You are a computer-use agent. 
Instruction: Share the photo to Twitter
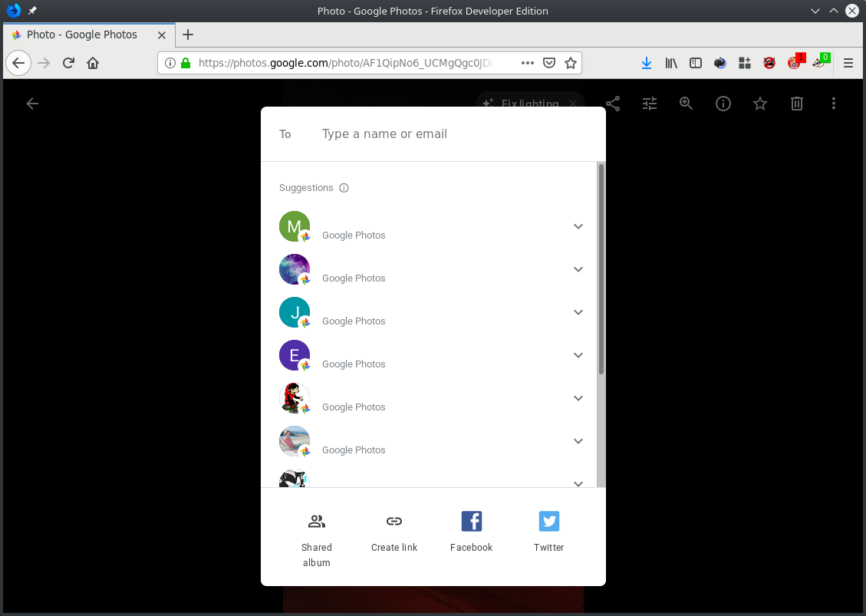click(x=548, y=532)
